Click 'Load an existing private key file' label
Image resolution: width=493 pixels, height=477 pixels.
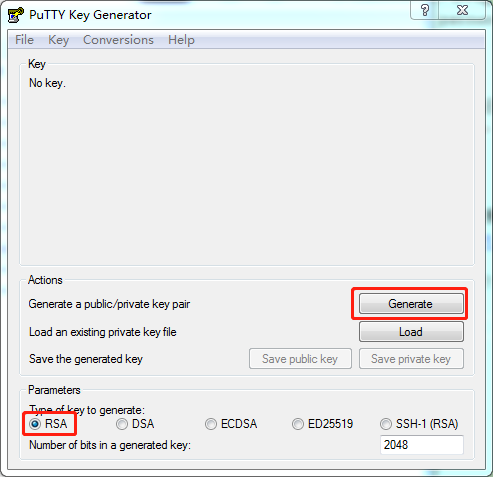coord(103,332)
